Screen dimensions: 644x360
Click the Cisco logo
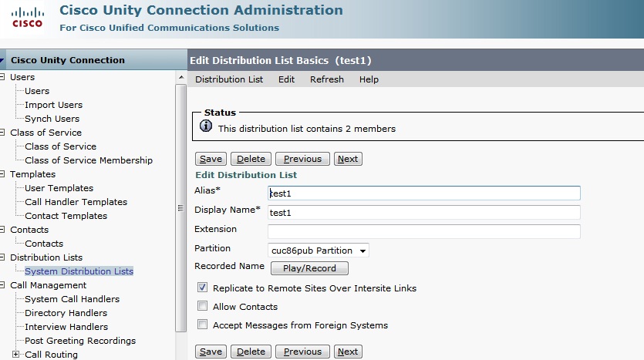pyautogui.click(x=27, y=18)
